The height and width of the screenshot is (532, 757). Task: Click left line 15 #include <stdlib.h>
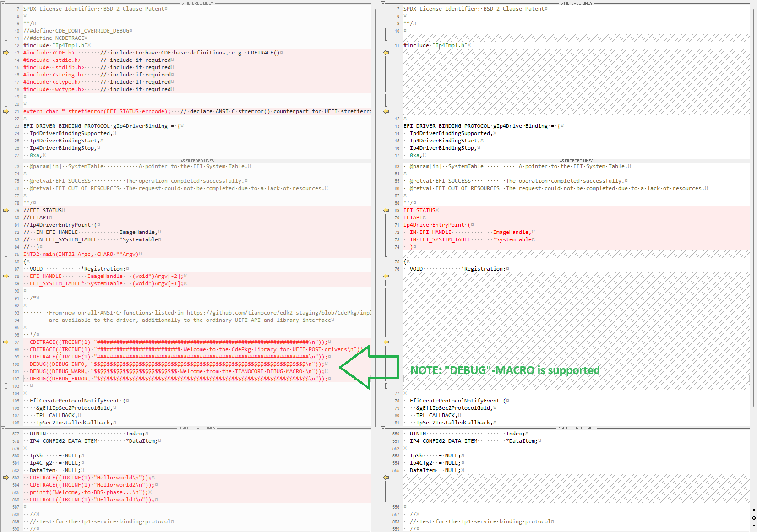point(98,67)
